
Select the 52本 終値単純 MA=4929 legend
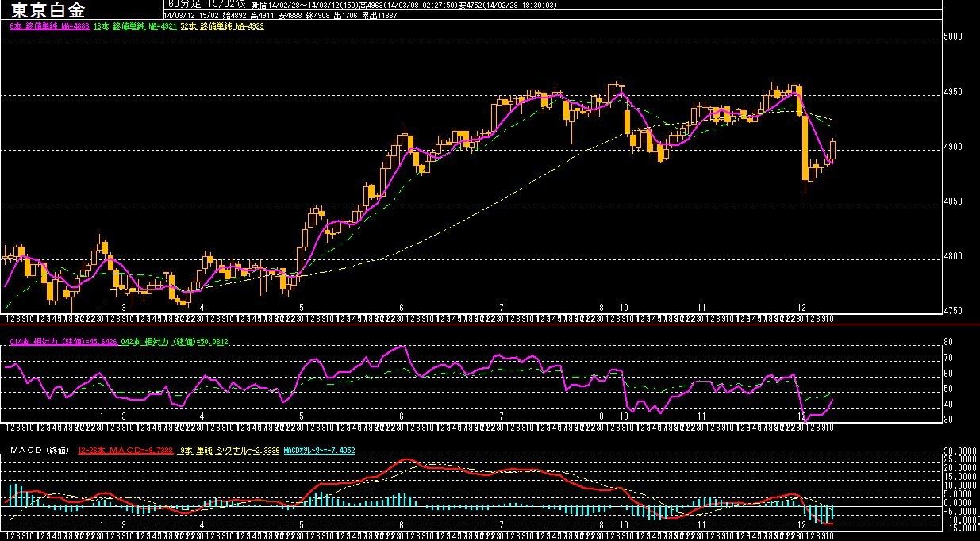222,26
